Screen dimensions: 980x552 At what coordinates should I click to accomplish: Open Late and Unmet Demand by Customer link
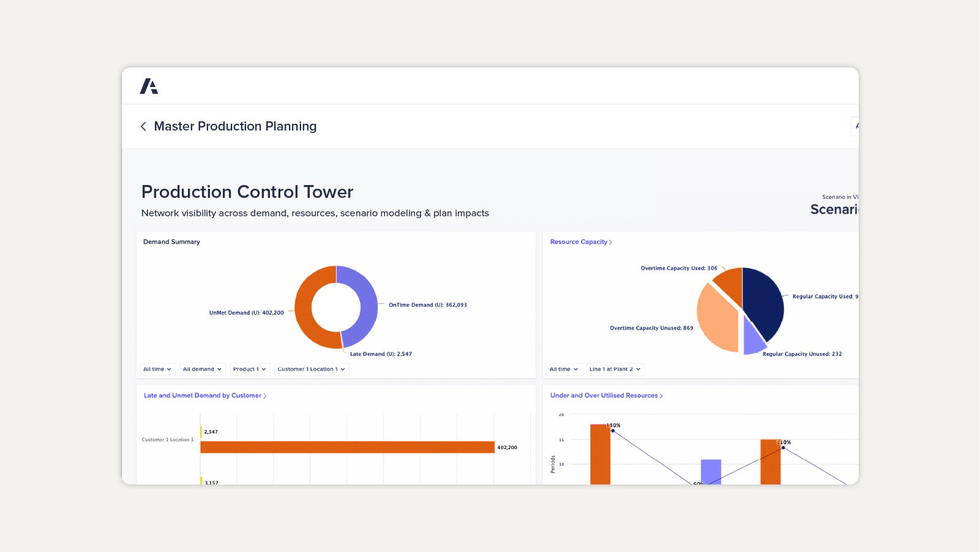pyautogui.click(x=205, y=396)
